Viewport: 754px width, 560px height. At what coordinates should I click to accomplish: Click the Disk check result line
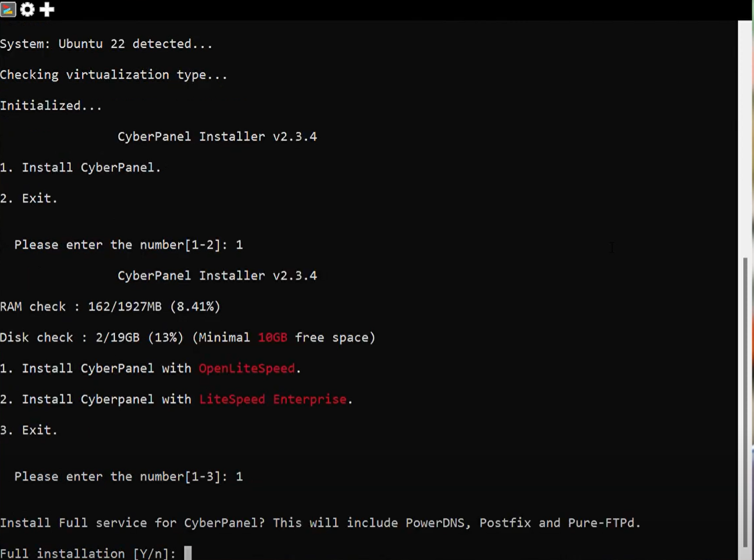coord(186,337)
